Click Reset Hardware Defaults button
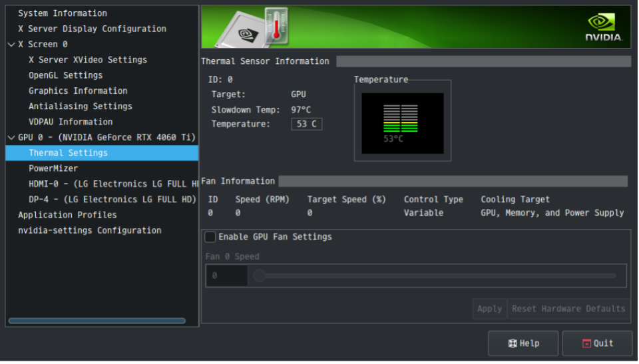639x364 pixels. click(568, 309)
